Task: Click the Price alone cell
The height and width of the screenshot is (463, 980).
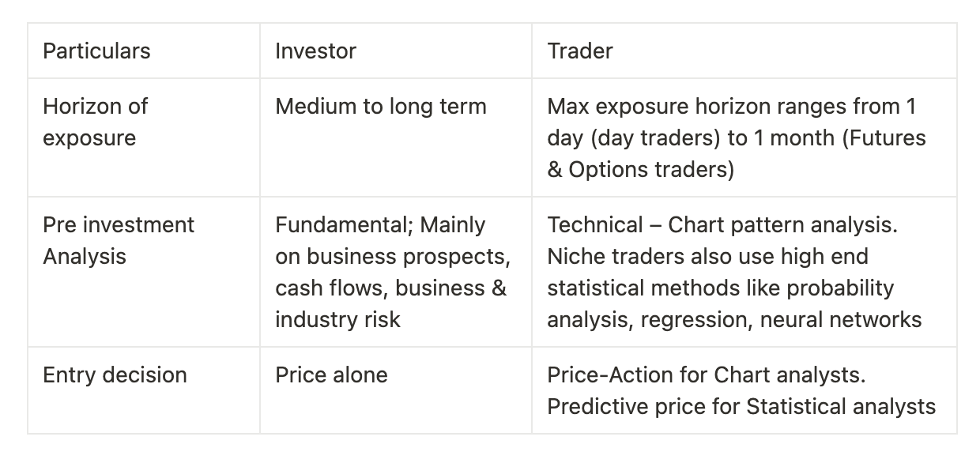Action: click(x=331, y=375)
